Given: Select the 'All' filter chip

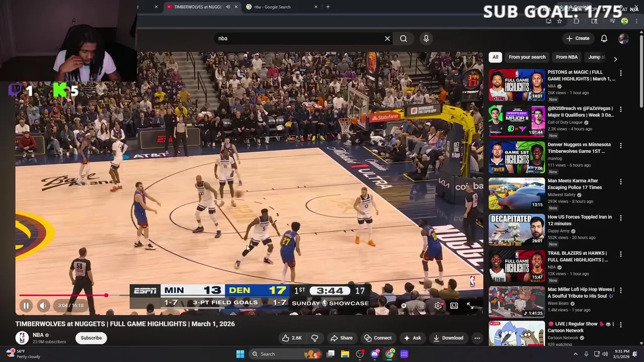Looking at the screenshot, I should point(495,57).
